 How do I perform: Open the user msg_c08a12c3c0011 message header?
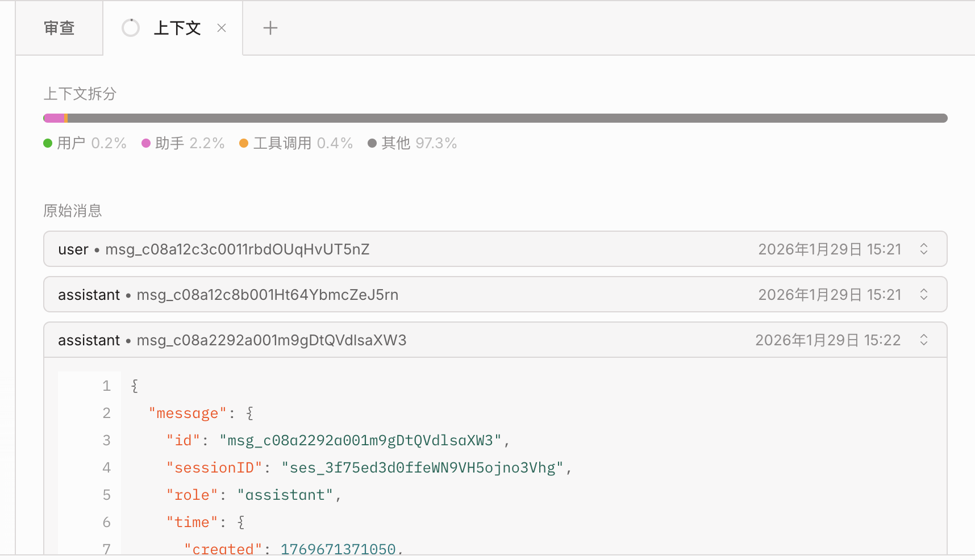(214, 249)
